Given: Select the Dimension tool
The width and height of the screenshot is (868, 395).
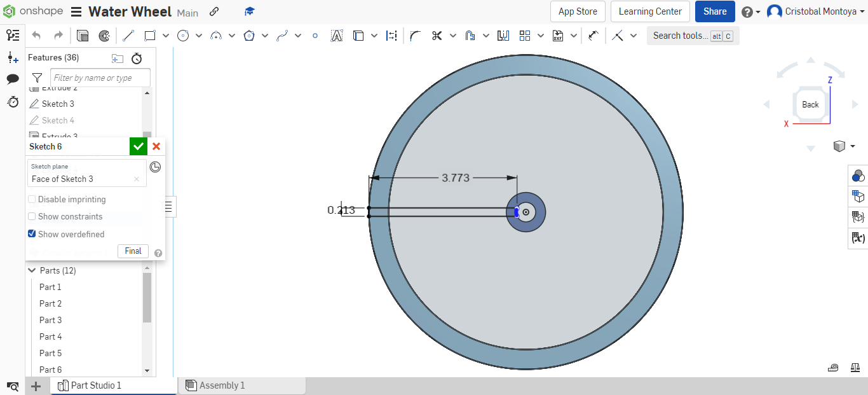Looking at the screenshot, I should pyautogui.click(x=593, y=36).
